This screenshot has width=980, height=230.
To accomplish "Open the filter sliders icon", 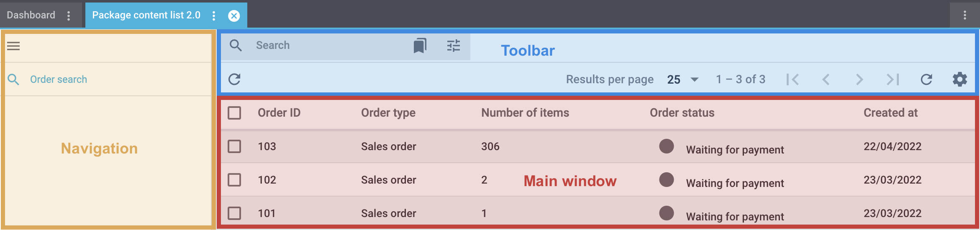I will (453, 46).
